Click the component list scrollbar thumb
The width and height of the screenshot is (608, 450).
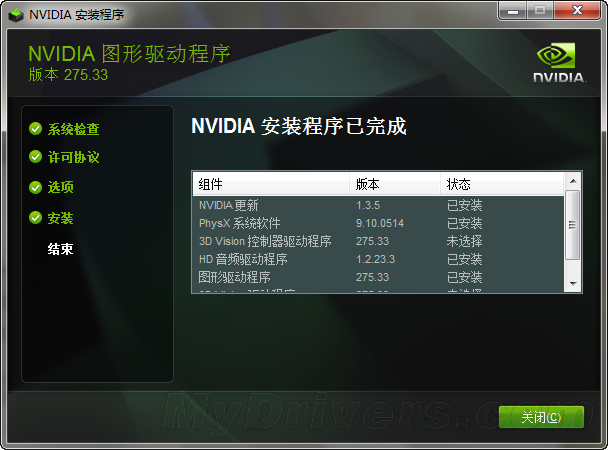[x=573, y=225]
